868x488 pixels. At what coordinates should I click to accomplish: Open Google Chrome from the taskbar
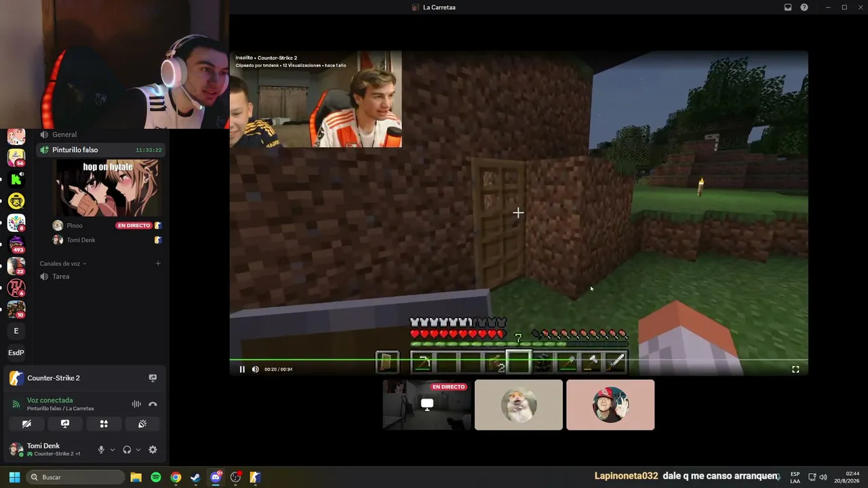point(176,477)
